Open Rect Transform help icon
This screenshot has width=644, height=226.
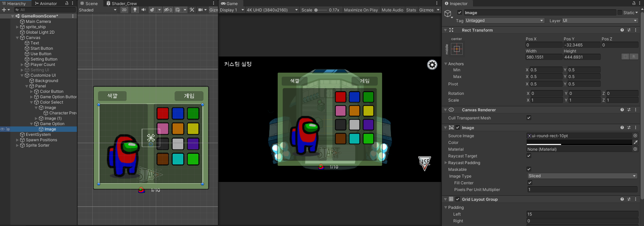(622, 30)
